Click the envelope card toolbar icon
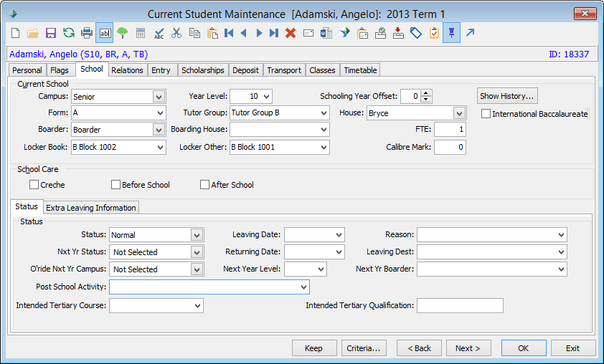604x364 pixels. 308,33
